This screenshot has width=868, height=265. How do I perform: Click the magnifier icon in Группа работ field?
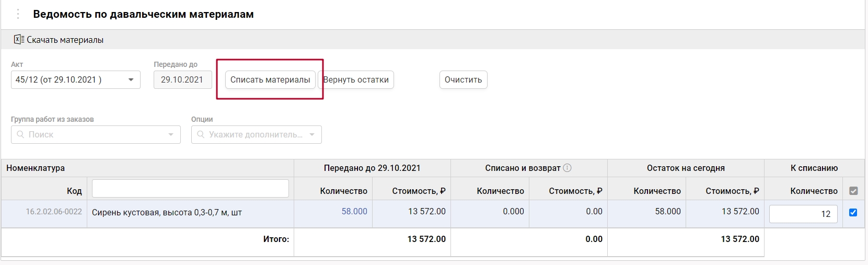coord(20,134)
